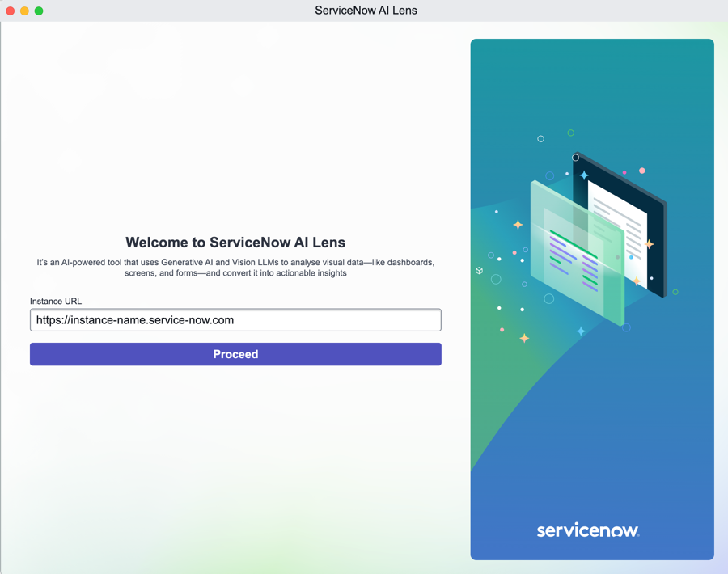The image size is (728, 574).
Task: Click the isometric document illustration
Action: pyautogui.click(x=599, y=238)
